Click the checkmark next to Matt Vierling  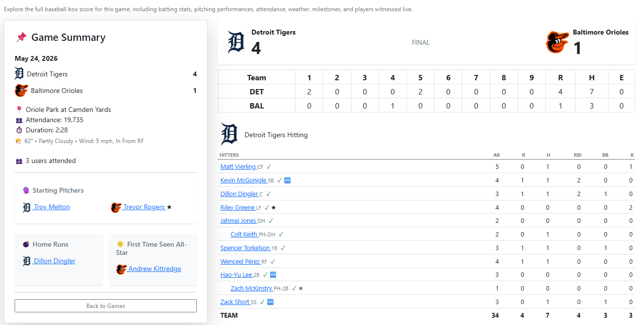269,167
